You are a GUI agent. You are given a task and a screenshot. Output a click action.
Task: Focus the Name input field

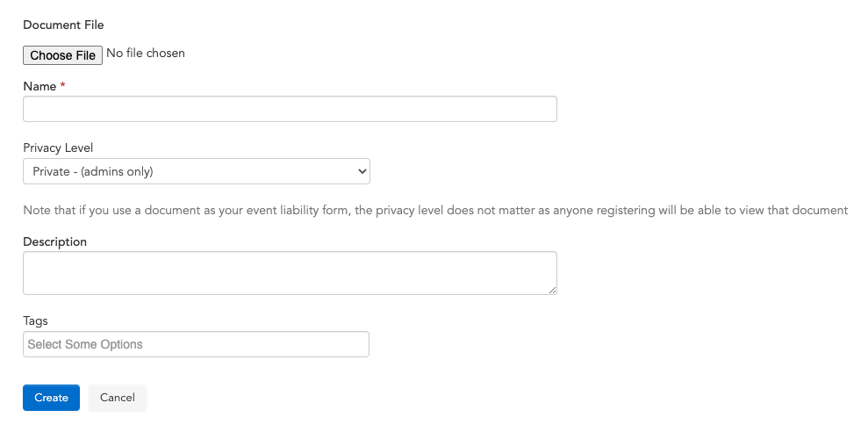click(x=290, y=109)
